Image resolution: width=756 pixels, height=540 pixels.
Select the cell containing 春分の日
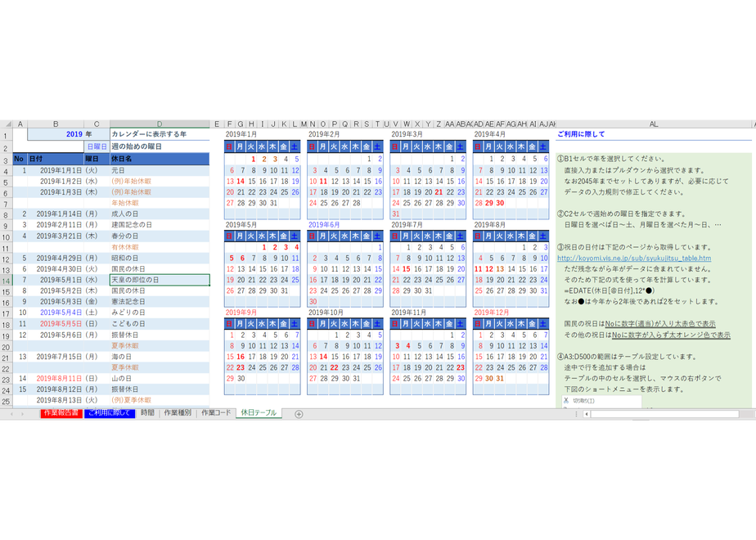click(x=160, y=236)
